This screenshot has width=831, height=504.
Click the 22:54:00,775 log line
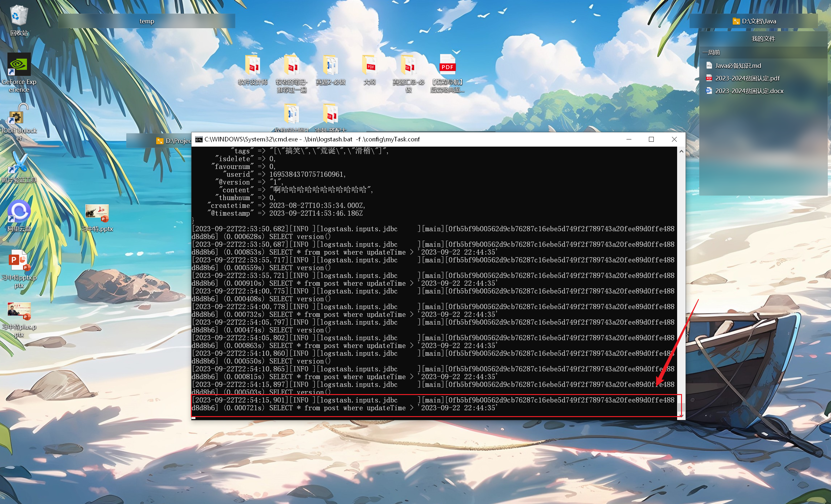coord(433,295)
